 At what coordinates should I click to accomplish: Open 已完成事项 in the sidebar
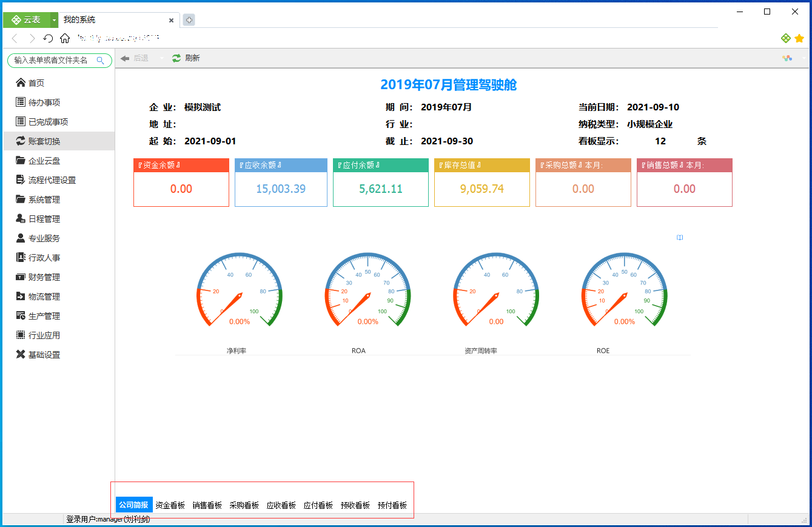(x=59, y=122)
